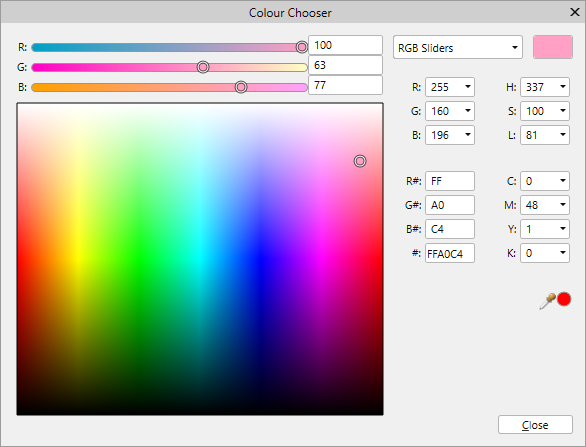
Task: Click the B slider handle
Action: click(241, 87)
